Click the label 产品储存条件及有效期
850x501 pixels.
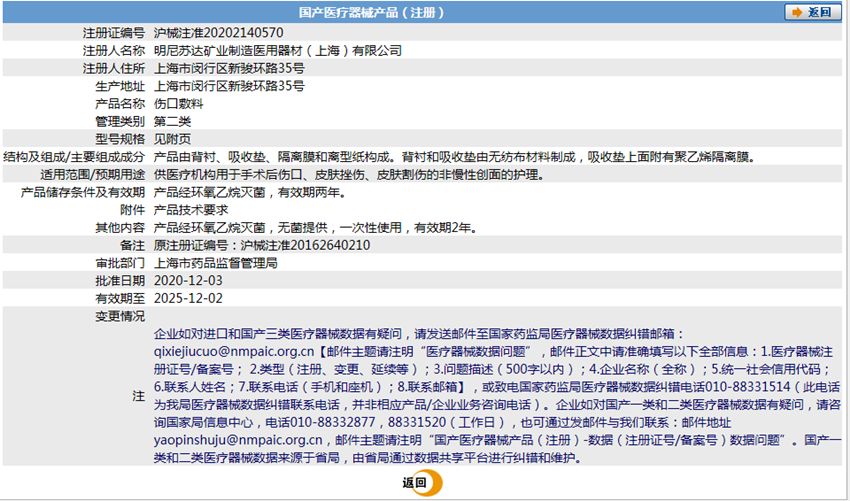(83, 192)
